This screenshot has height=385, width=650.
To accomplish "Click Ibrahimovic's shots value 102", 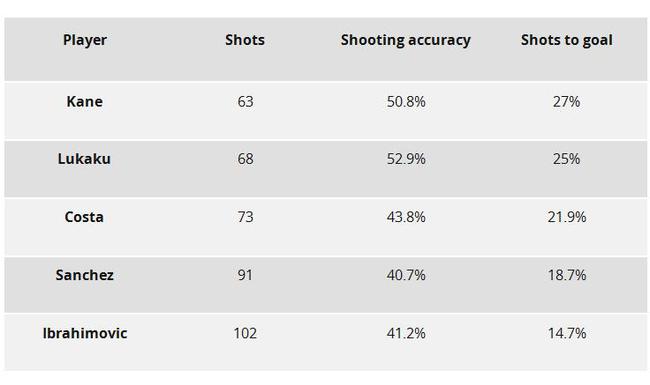I will 245,333.
